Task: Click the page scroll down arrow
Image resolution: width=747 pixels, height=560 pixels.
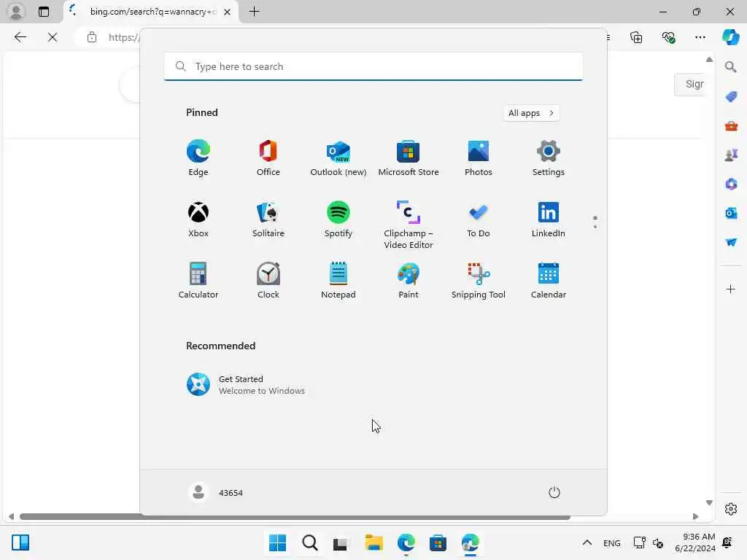Action: 709,503
